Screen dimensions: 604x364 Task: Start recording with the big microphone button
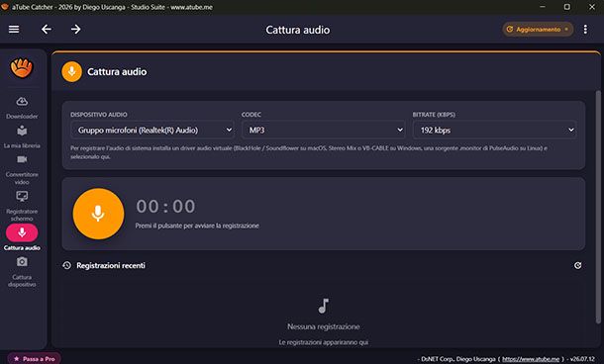[x=99, y=214]
